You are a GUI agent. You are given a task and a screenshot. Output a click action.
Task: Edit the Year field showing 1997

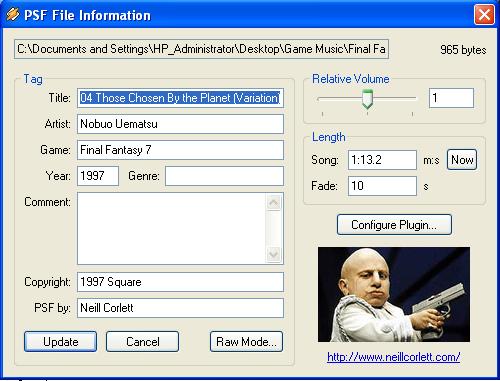[98, 176]
